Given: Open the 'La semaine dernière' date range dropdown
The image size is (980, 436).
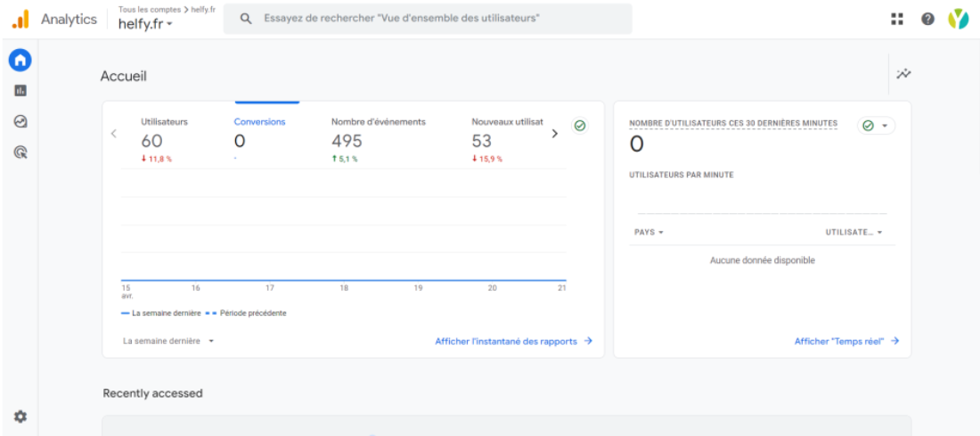Looking at the screenshot, I should (x=168, y=341).
